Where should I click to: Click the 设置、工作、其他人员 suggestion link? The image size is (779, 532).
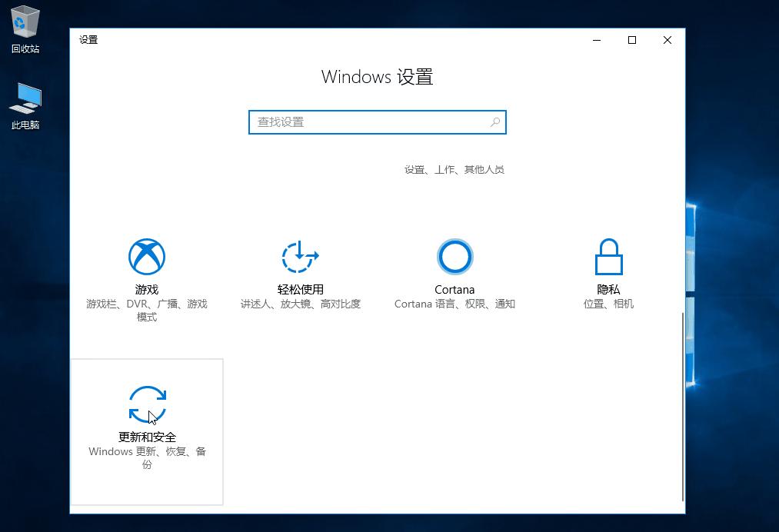tap(454, 170)
